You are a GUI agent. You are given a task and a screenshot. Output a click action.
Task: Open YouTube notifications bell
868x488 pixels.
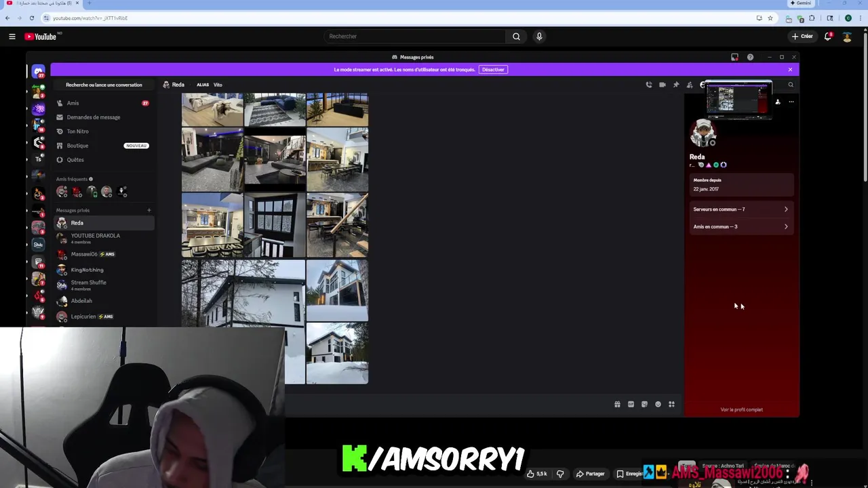click(x=827, y=37)
